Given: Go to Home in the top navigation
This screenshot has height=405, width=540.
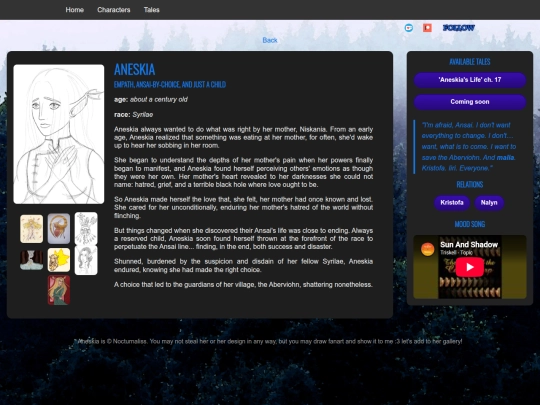Looking at the screenshot, I should pyautogui.click(x=75, y=10).
